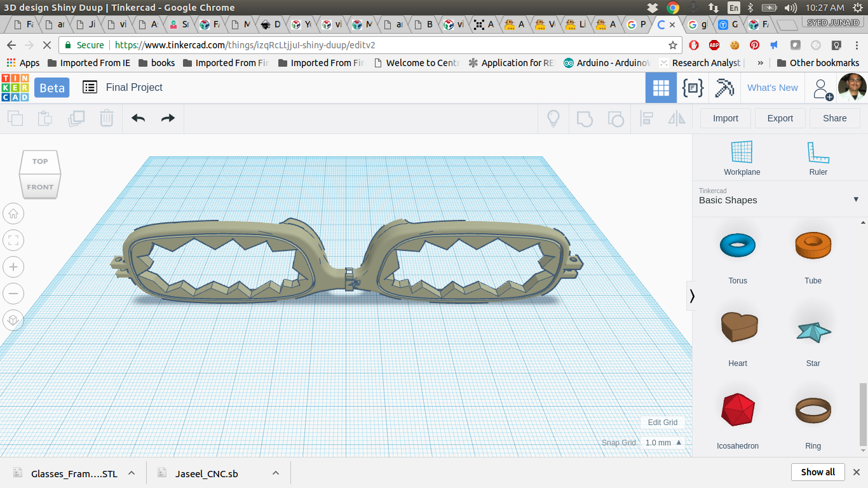
Task: Click the Fit all in view icon
Action: coord(13,240)
